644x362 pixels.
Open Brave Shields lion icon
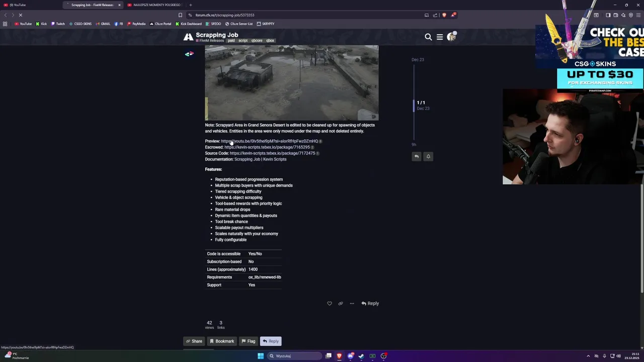point(444,15)
